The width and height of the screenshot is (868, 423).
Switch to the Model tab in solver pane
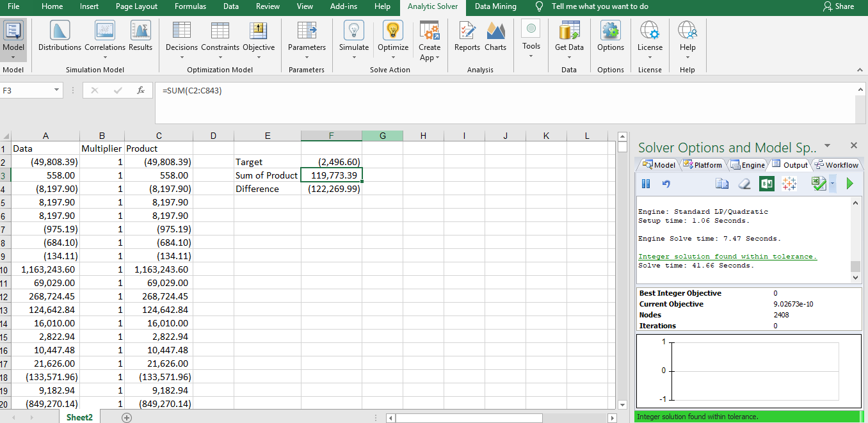point(659,164)
